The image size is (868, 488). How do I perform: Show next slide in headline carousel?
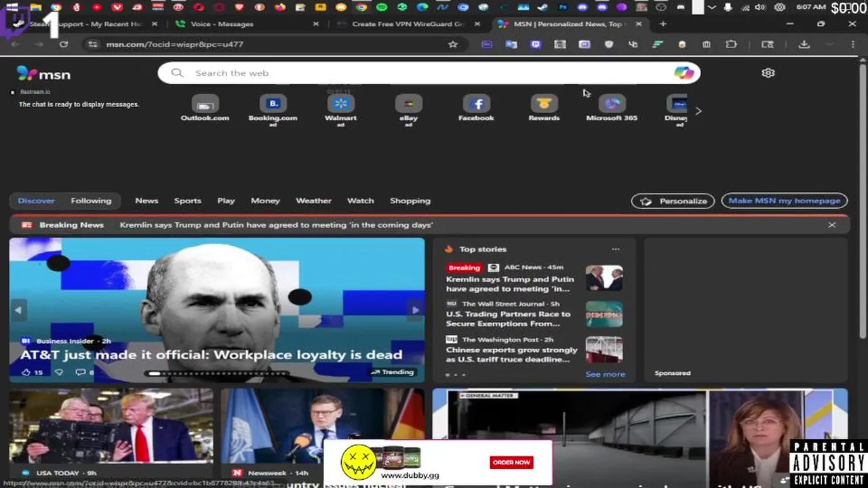[x=416, y=310]
